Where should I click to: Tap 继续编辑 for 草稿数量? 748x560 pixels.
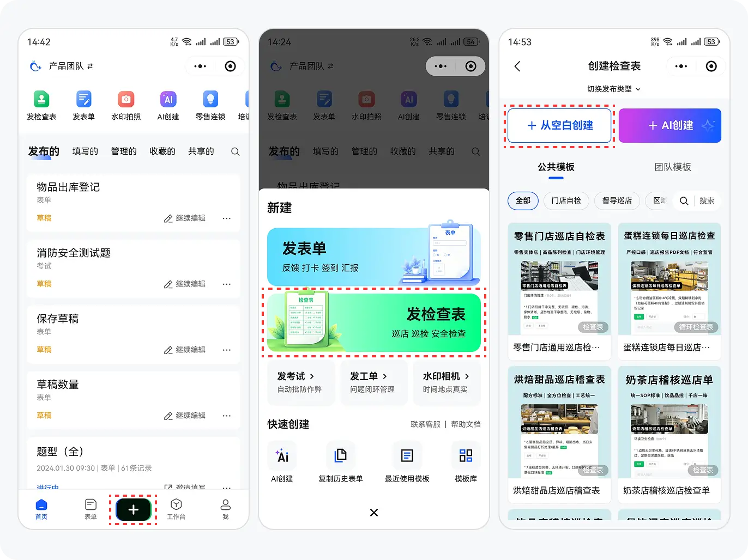click(x=185, y=416)
